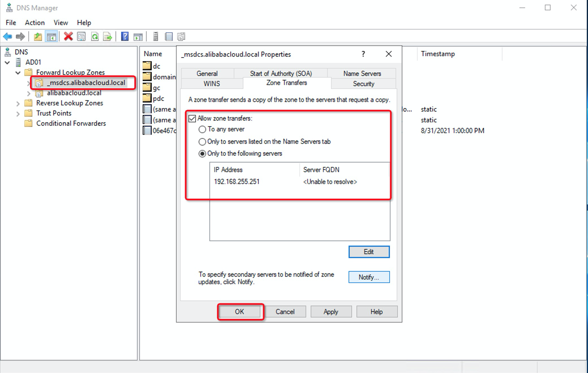Screen dimensions: 588x373
Task: Click the Properties toolbar icon
Action: 81,37
